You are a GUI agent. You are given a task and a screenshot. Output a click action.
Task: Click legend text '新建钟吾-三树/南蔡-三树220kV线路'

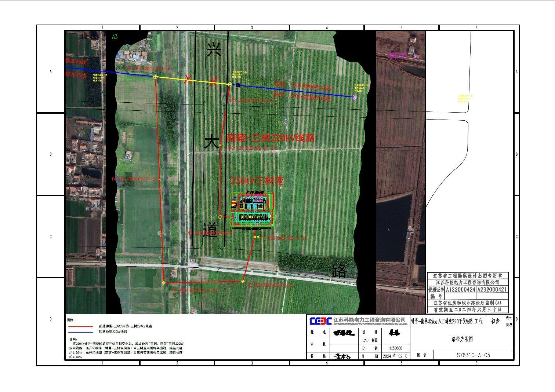125,326
